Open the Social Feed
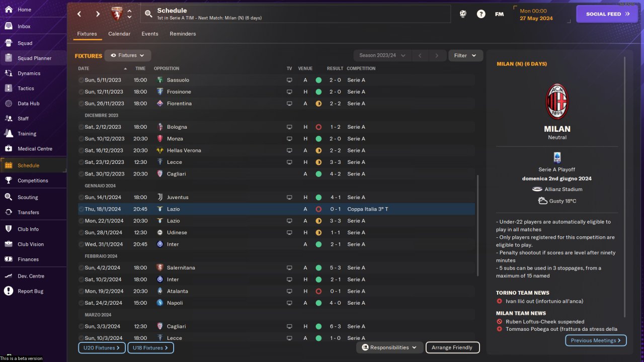 607,14
